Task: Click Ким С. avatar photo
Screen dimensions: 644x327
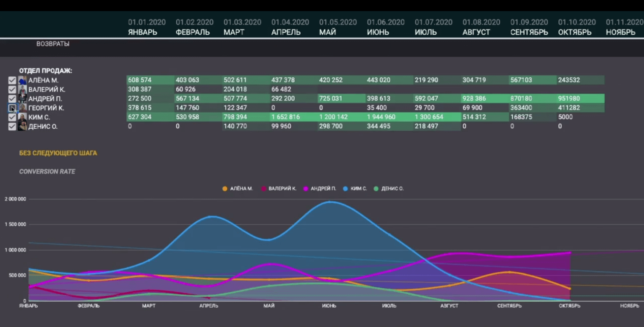Action: coord(22,117)
